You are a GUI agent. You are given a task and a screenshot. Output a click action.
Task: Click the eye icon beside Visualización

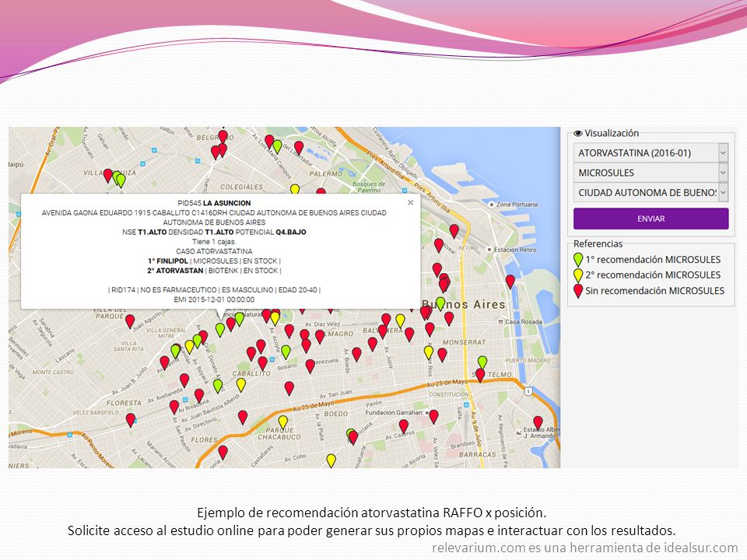(x=578, y=134)
